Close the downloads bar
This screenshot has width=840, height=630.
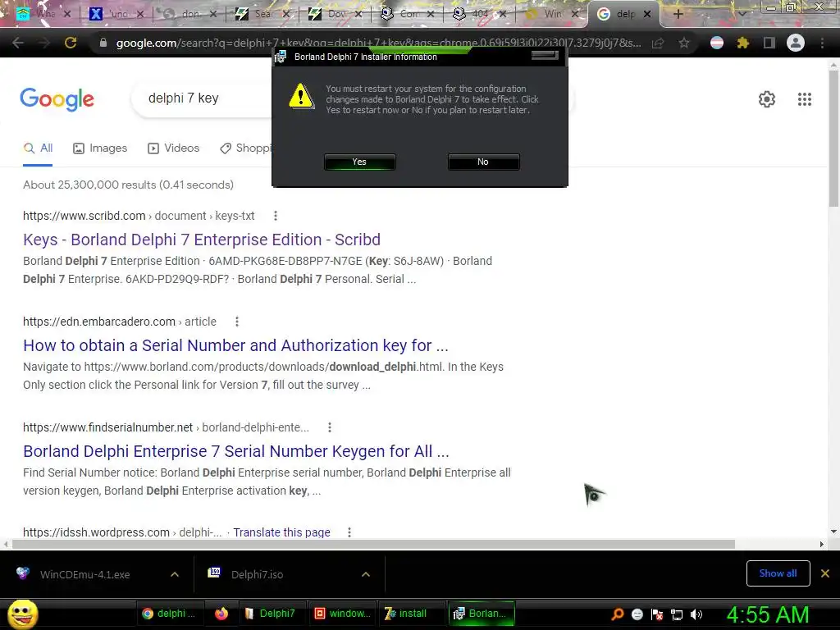click(825, 573)
